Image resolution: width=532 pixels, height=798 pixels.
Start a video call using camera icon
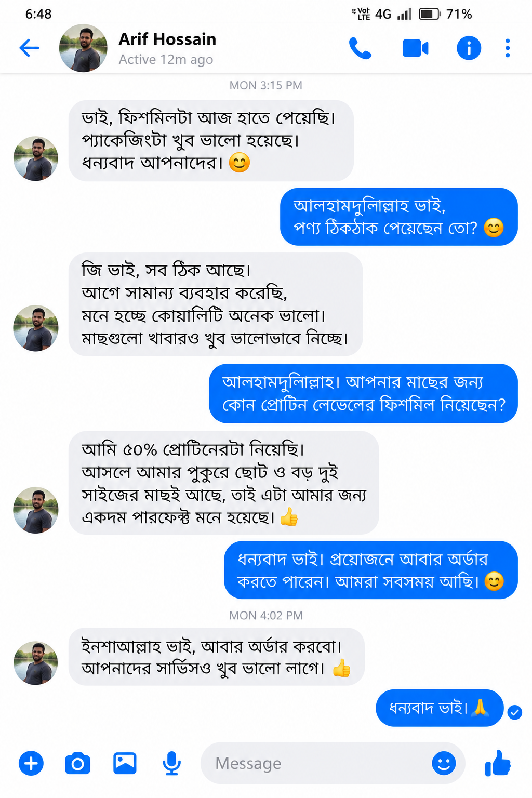(415, 48)
